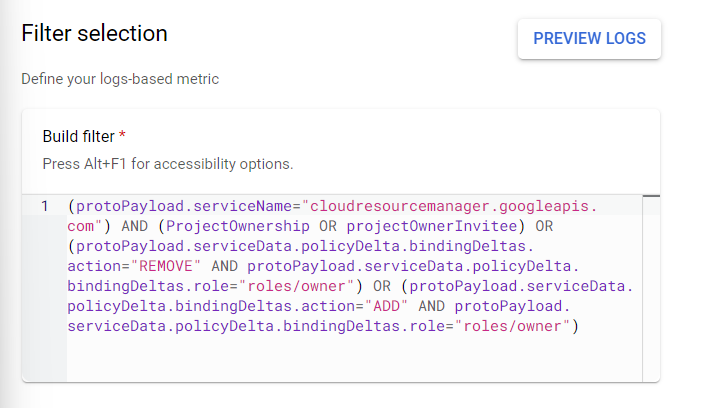Click "bindingDeltas.role=" text on fourth line
Image resolution: width=727 pixels, height=408 pixels.
[x=139, y=286]
